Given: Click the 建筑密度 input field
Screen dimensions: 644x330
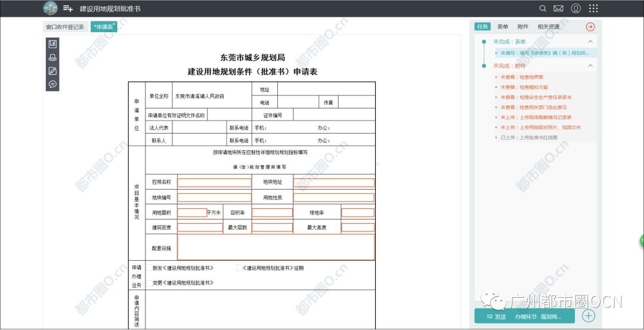Looking at the screenshot, I should (200, 227).
